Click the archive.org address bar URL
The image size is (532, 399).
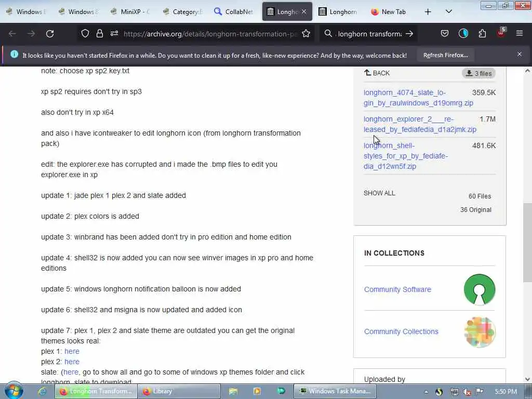[210, 34]
